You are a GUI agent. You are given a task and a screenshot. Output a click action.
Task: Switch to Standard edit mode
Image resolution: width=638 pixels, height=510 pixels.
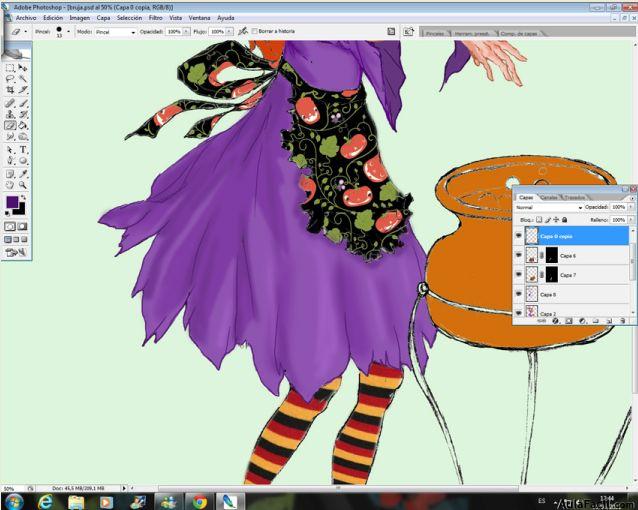pyautogui.click(x=10, y=226)
